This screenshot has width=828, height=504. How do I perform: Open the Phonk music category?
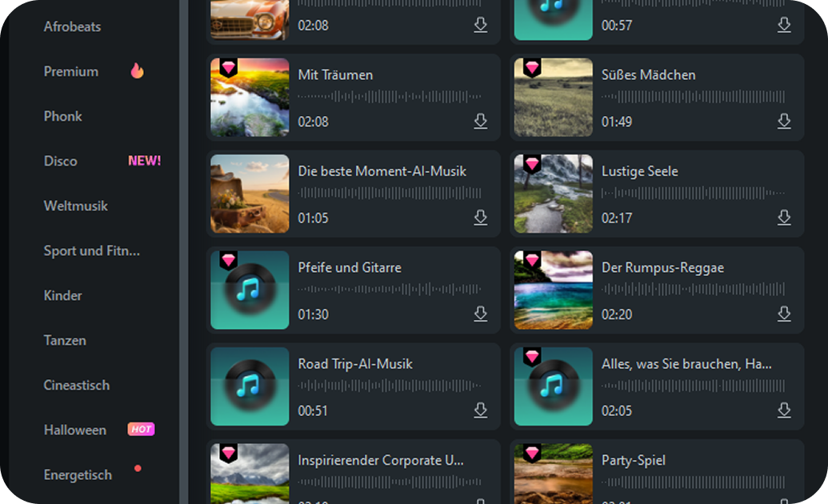[63, 116]
